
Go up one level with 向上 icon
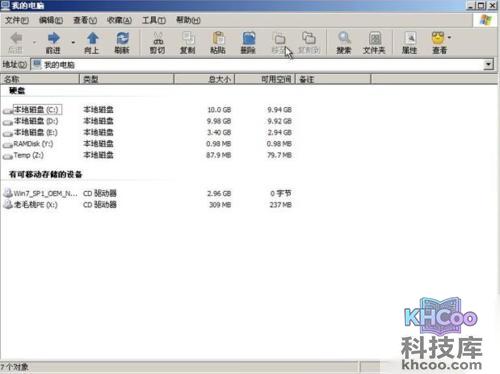click(92, 38)
